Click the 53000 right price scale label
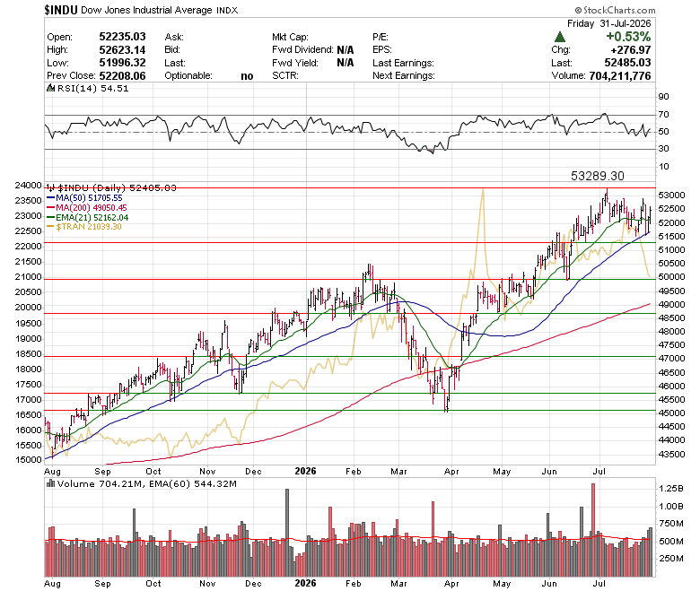Viewport: 700px width, 591px height. pos(671,195)
